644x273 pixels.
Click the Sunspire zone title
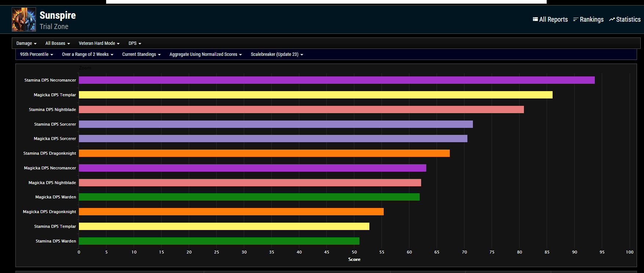point(58,15)
